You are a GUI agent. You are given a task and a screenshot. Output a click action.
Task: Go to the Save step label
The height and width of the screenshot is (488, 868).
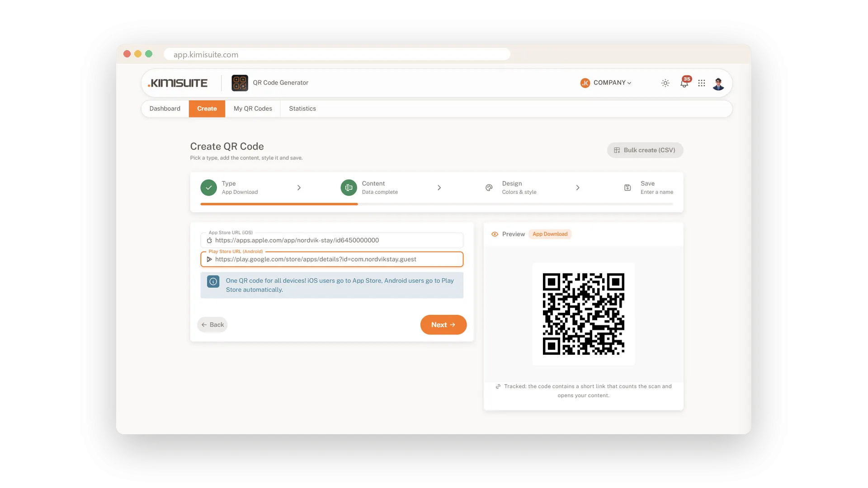click(647, 183)
